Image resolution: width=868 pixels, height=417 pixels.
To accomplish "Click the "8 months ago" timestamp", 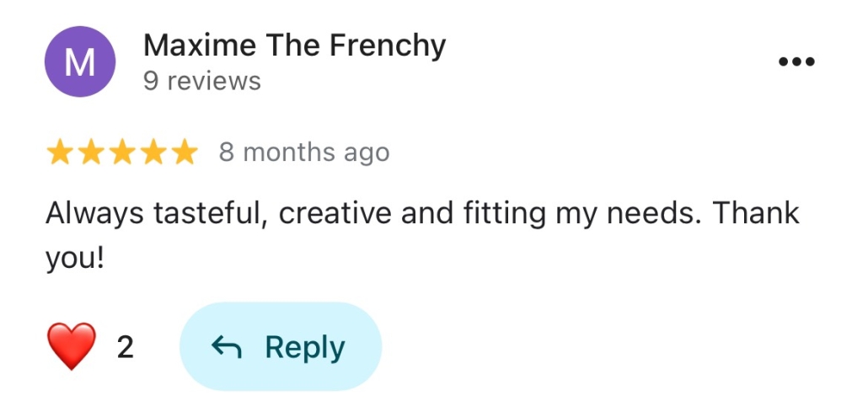I will (x=304, y=152).
